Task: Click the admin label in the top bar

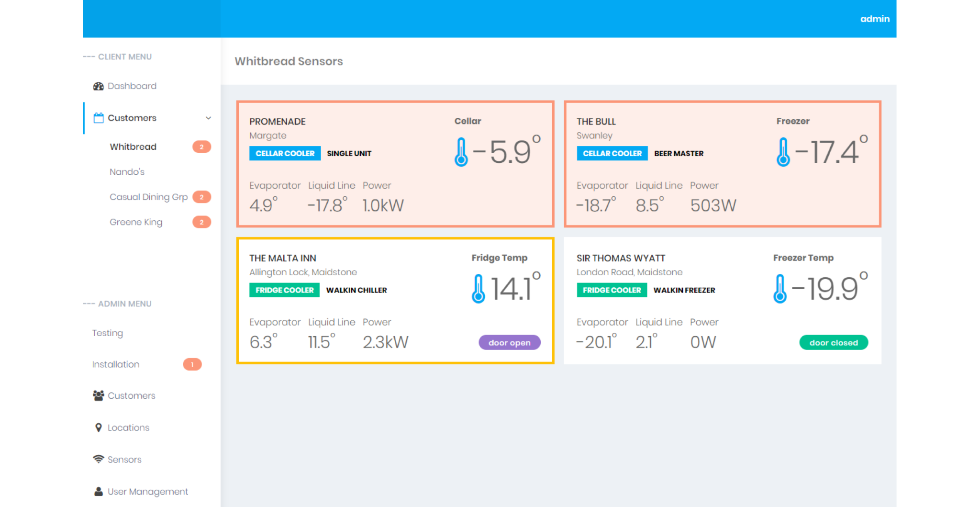Action: click(874, 19)
